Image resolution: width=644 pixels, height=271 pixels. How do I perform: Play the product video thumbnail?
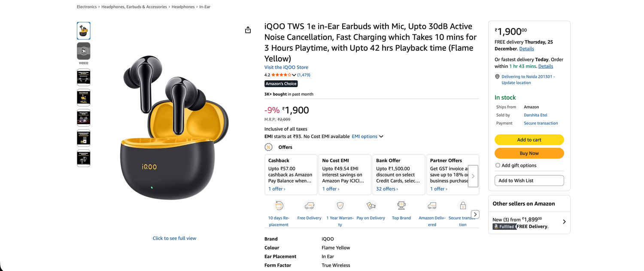[83, 51]
